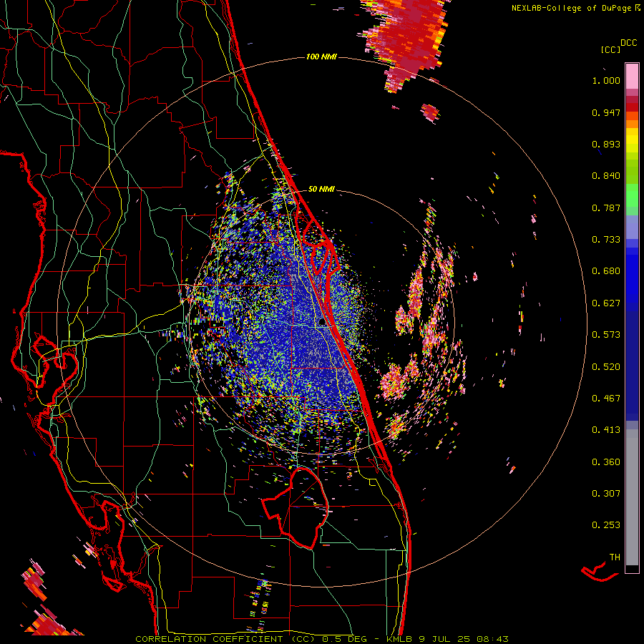Click the [CC] units label above the color bar
This screenshot has width=644, height=644.
click(610, 49)
